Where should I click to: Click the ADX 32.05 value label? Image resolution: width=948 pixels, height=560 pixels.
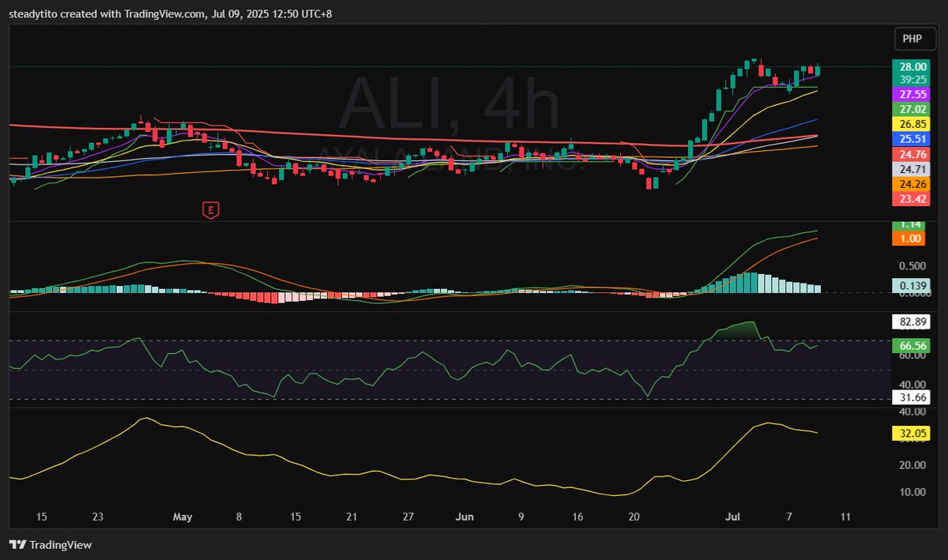(x=910, y=433)
